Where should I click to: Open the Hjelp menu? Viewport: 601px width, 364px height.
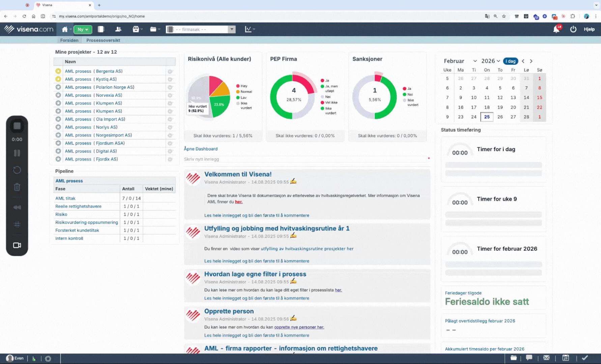(589, 29)
